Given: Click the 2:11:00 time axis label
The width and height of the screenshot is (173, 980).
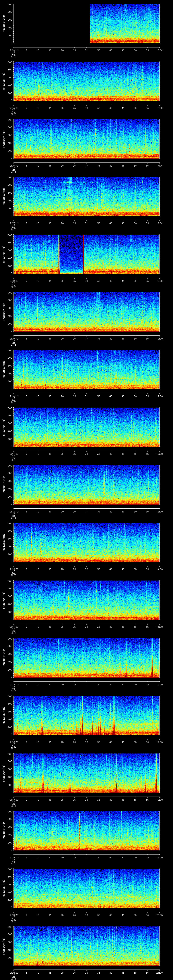Looking at the screenshot, I should coord(14,454).
